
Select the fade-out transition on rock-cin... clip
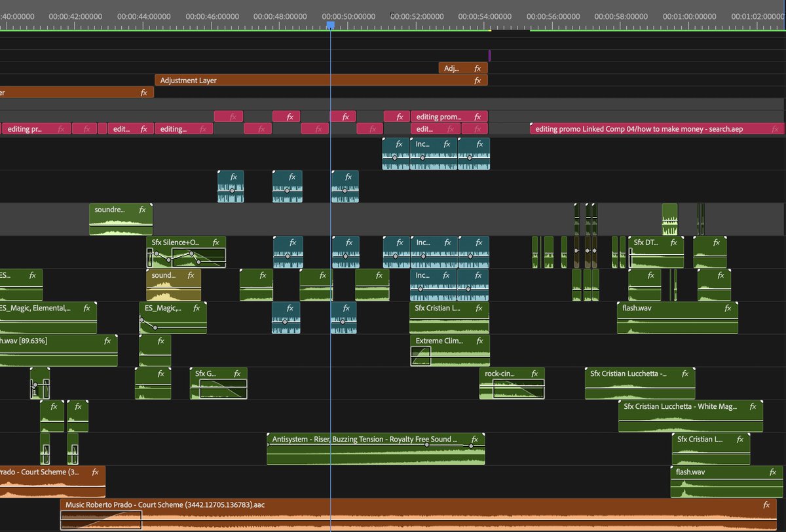pos(519,389)
